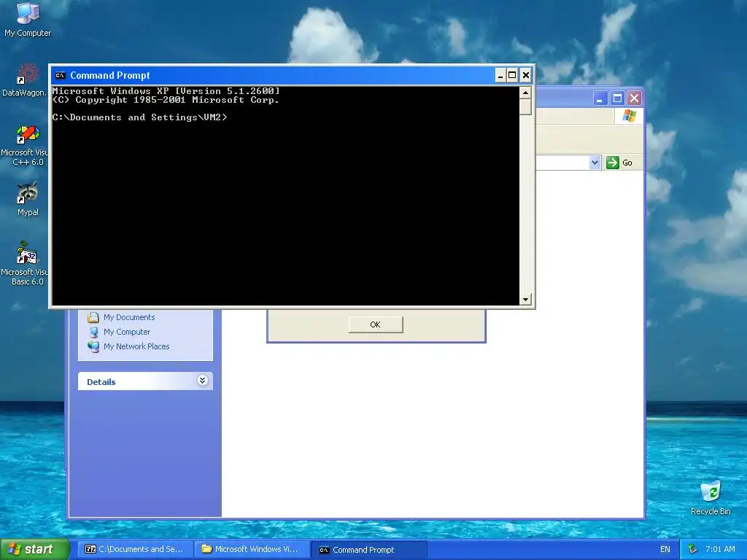
Task: Open the Start menu
Action: point(34,549)
